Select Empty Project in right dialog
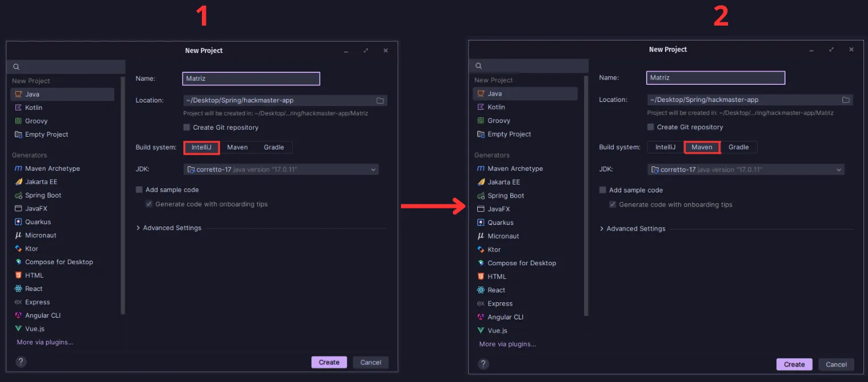 coord(525,134)
